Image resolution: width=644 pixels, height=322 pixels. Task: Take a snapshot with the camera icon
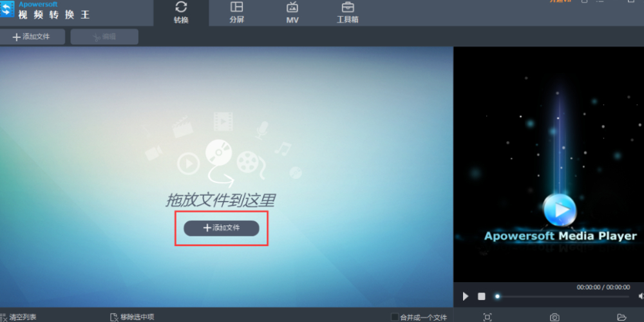[554, 317]
